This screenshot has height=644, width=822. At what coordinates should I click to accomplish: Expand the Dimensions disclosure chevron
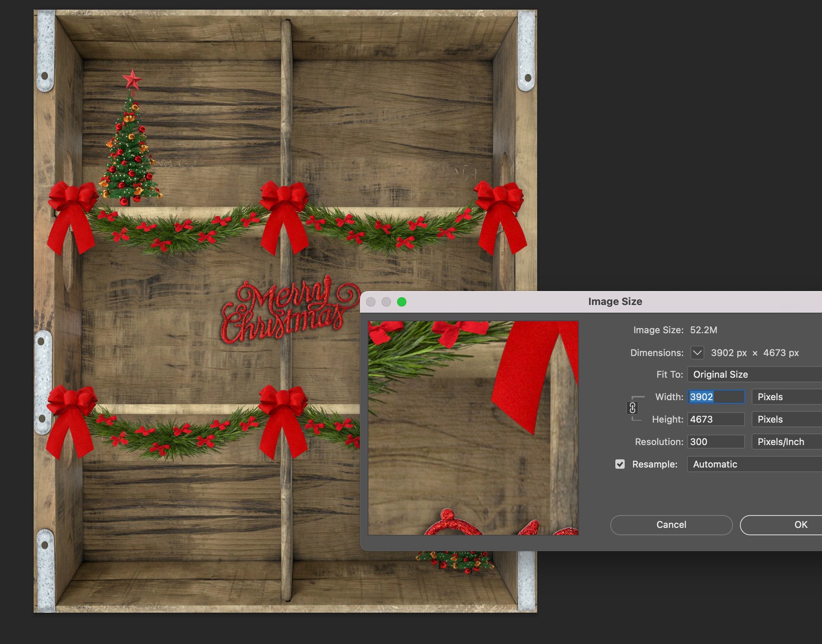click(x=698, y=353)
